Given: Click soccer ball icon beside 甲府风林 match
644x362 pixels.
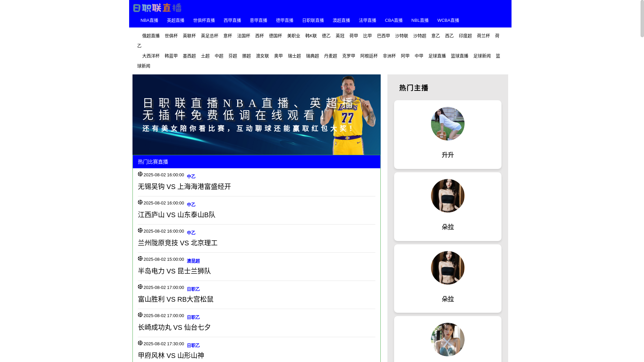Looking at the screenshot, I should tap(140, 343).
